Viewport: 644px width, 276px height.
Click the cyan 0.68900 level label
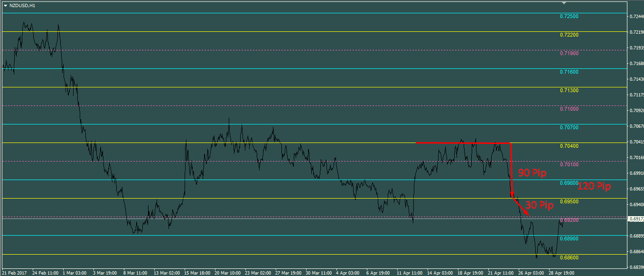569,239
